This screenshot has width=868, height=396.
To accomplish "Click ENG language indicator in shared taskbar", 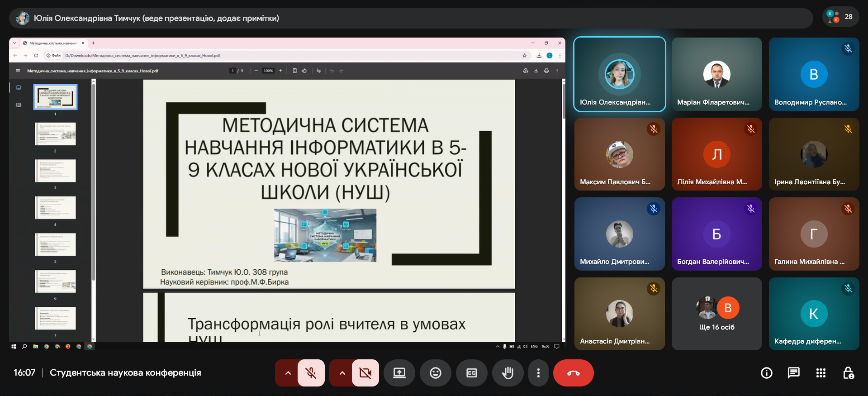I will click(x=534, y=346).
